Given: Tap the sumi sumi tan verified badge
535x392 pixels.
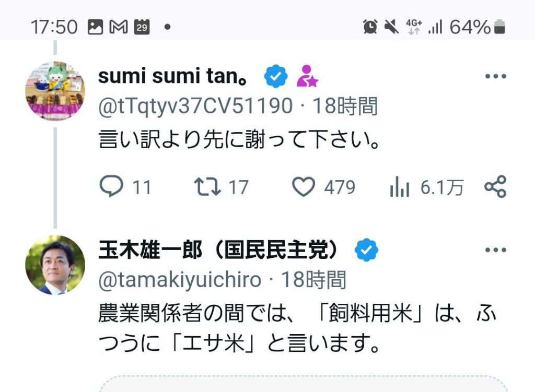Looking at the screenshot, I should pos(276,77).
